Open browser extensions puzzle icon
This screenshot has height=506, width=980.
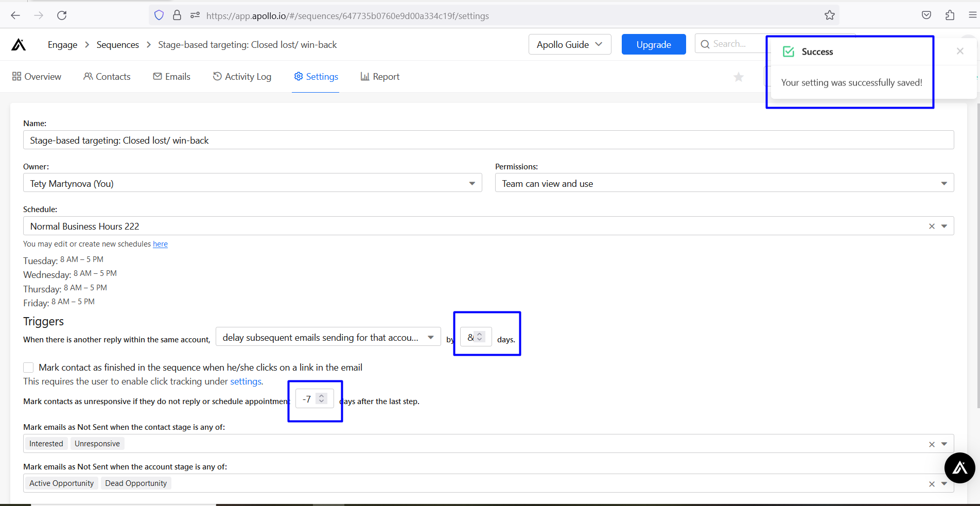(x=950, y=15)
